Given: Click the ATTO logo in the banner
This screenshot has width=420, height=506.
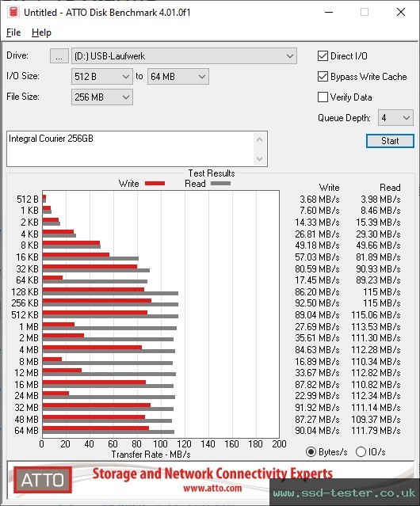Looking at the screenshot, I should (x=43, y=480).
